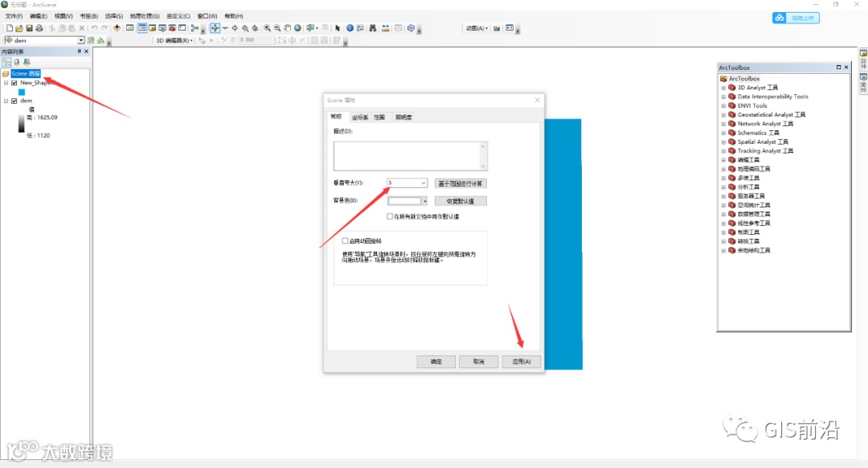This screenshot has width=868, height=468.
Task: Click the dem grayscale color ramp
Action: click(22, 124)
